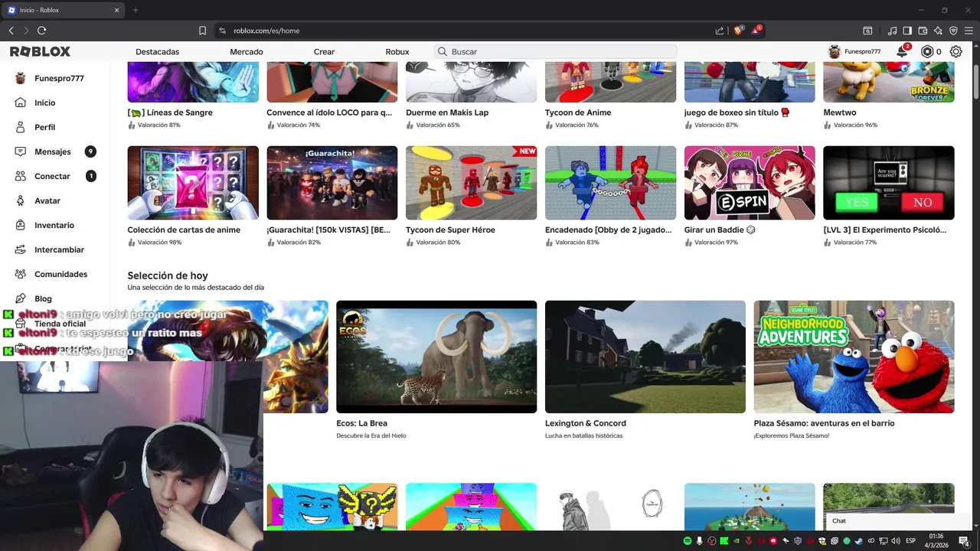
Task: Open Brave Shields lion icon
Action: tap(738, 31)
